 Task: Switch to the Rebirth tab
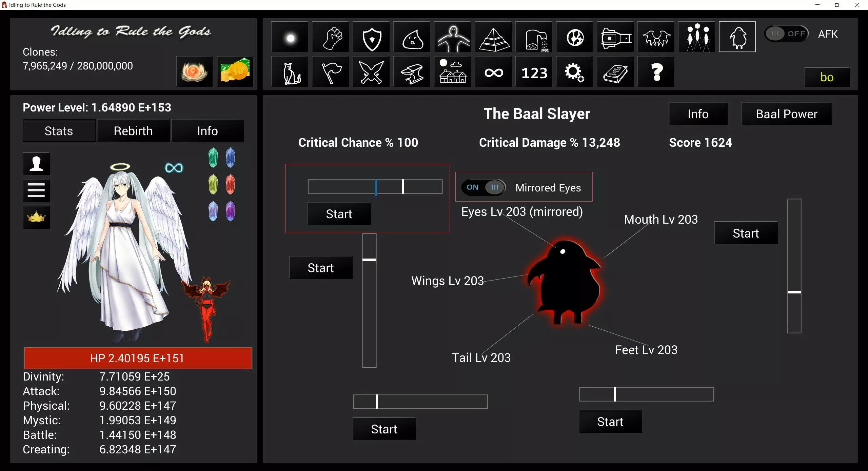pyautogui.click(x=133, y=131)
